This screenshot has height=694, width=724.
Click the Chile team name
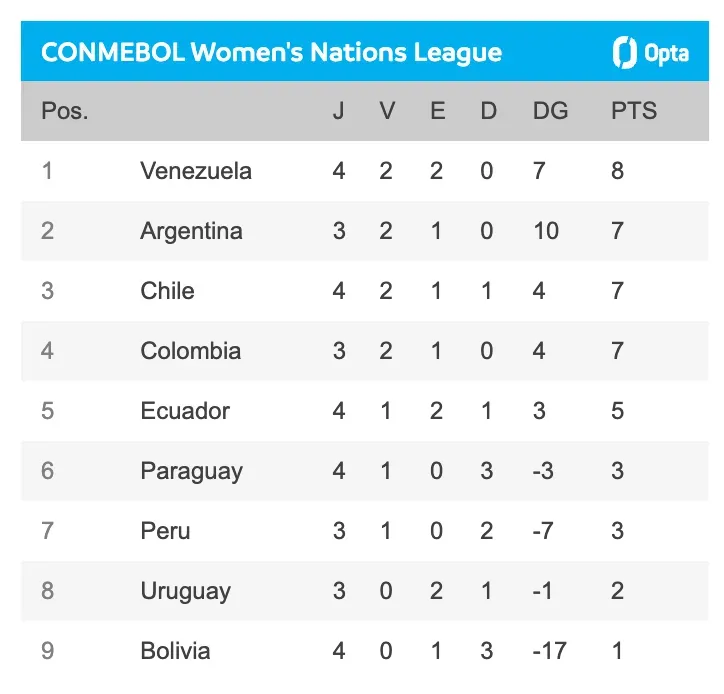tap(167, 291)
